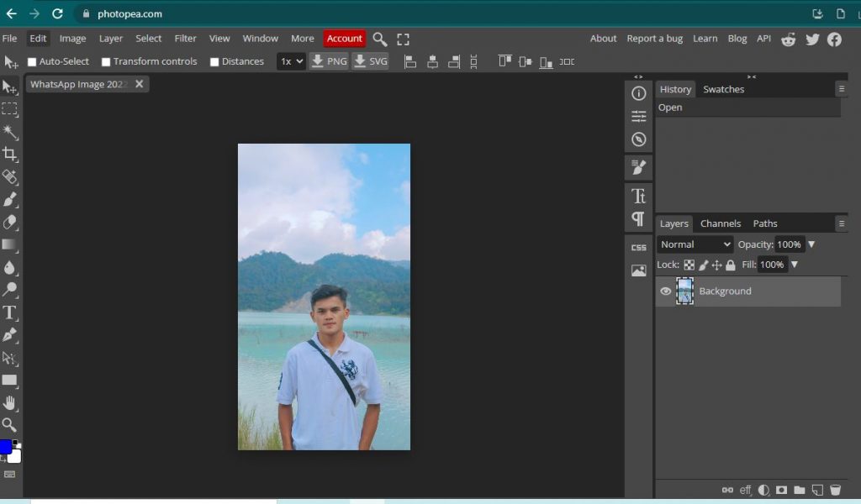
Task: Select the Rectangle Select tool
Action: tap(9, 108)
